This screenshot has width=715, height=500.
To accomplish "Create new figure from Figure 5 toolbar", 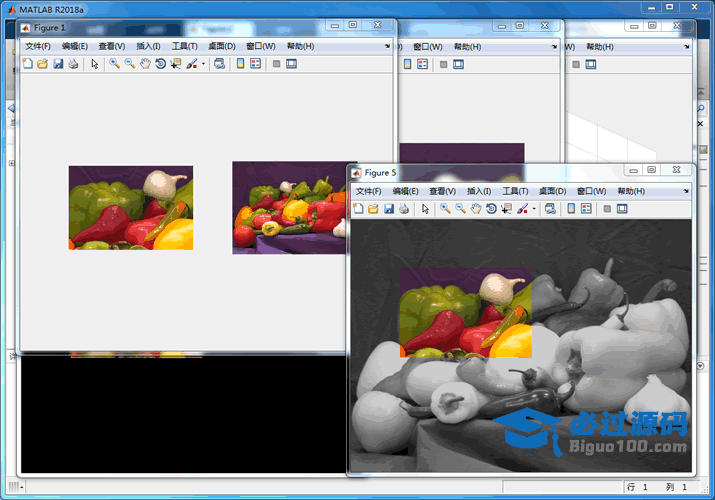I will pos(358,209).
